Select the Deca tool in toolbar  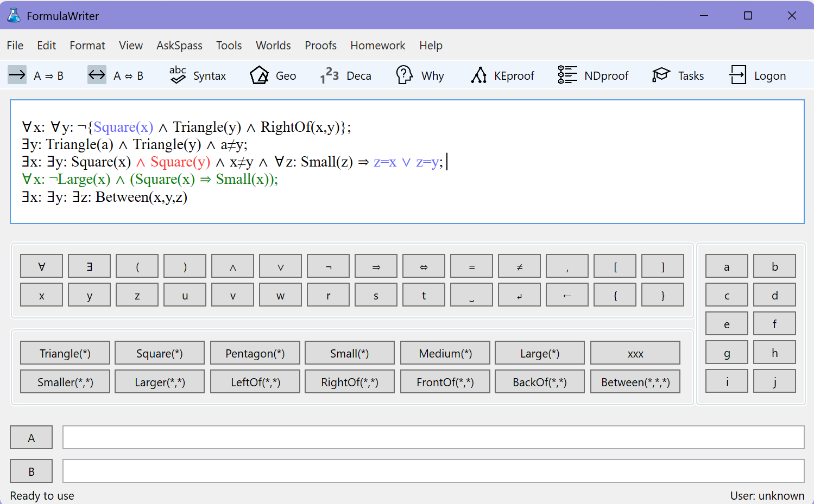[x=345, y=75]
